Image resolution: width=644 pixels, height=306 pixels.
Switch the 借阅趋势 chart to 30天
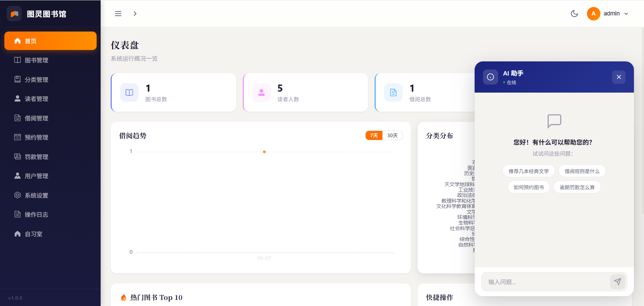coord(392,135)
